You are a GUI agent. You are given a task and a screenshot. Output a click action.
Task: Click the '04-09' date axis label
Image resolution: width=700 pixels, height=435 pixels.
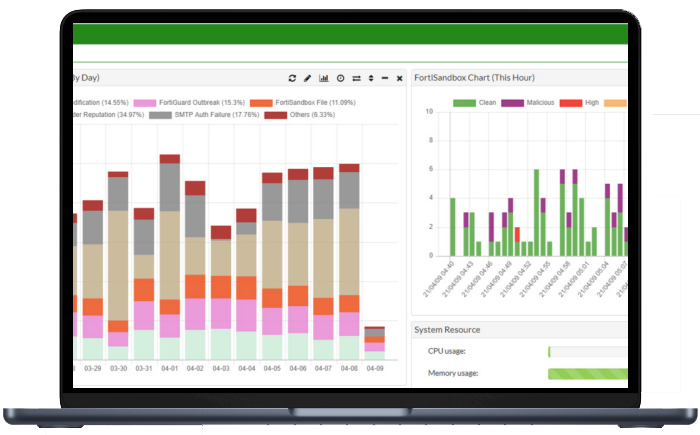pos(375,368)
